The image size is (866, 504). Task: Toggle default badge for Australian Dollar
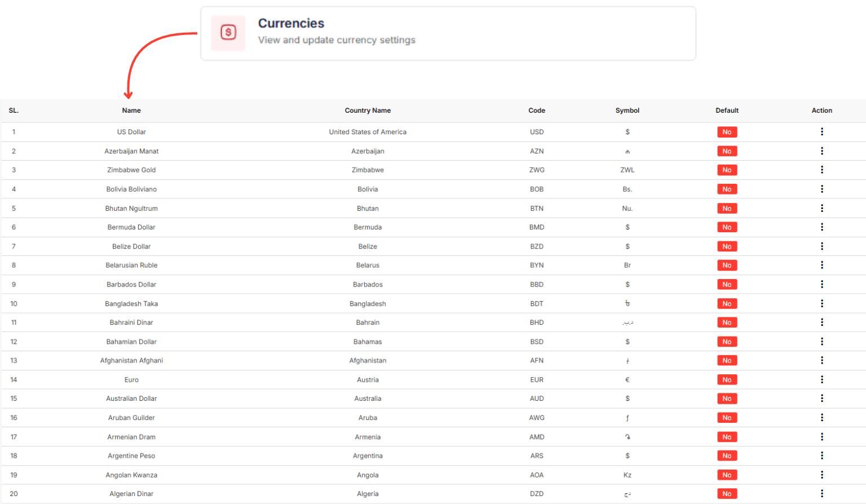point(727,399)
